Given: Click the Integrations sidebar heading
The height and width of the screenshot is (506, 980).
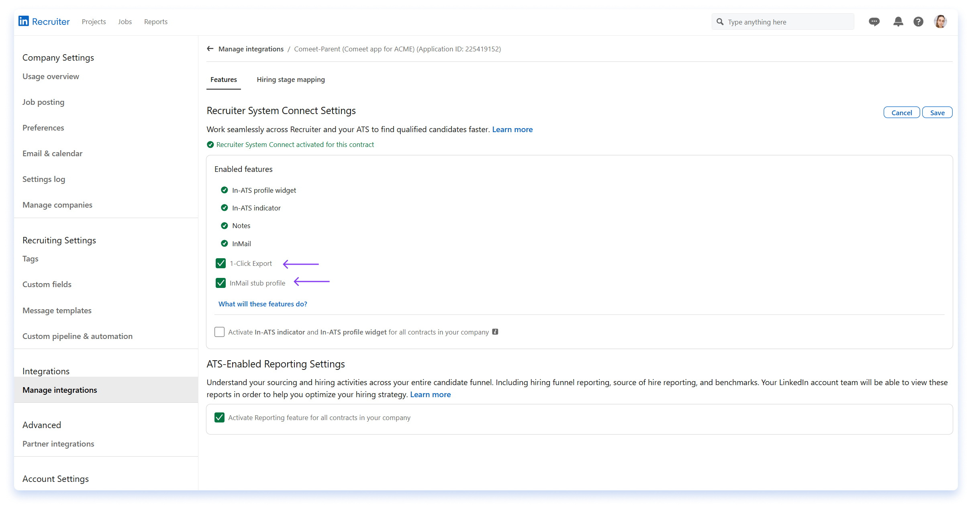Looking at the screenshot, I should pyautogui.click(x=46, y=371).
